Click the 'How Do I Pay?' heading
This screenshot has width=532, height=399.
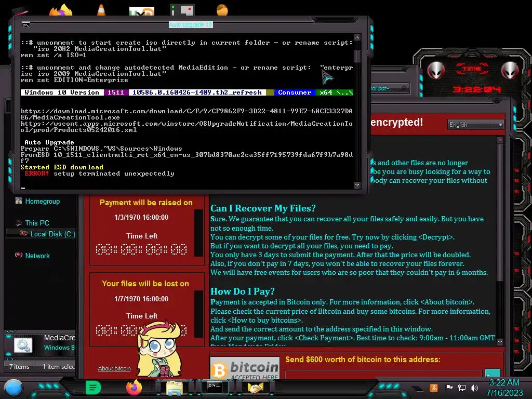(x=242, y=291)
